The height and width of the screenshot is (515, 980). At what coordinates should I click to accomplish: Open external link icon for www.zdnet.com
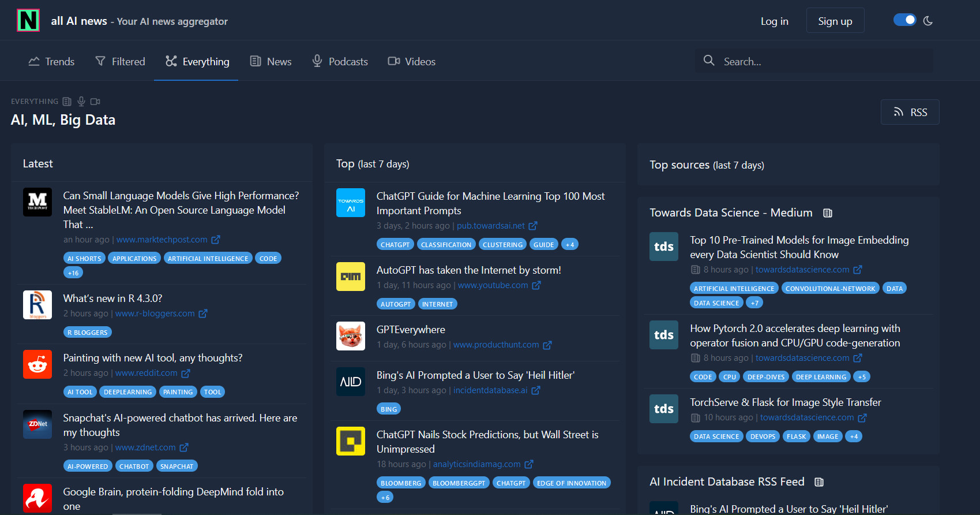click(184, 447)
